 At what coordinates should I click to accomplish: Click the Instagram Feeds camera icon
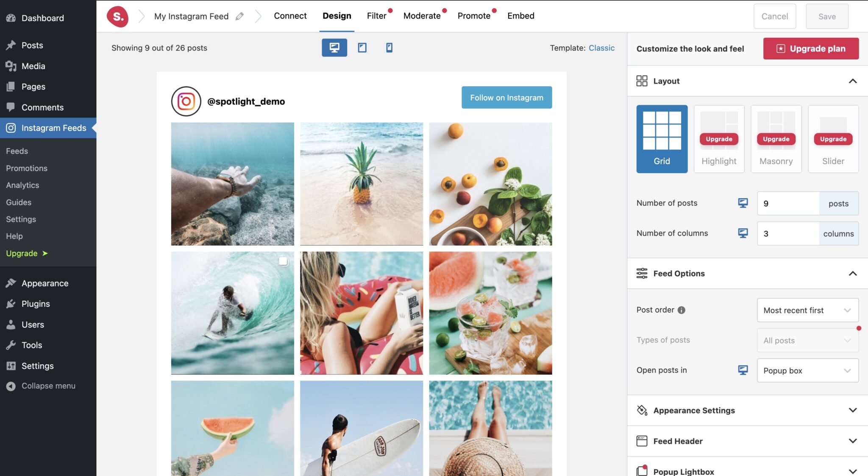point(11,128)
